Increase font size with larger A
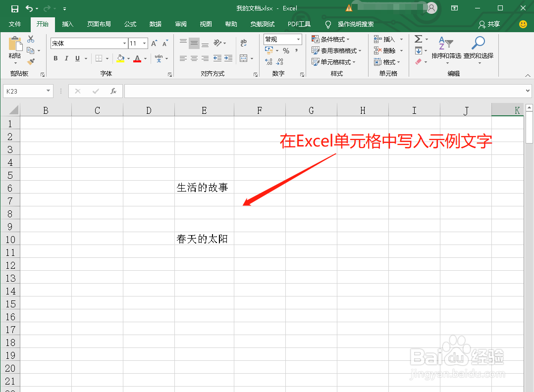This screenshot has width=534, height=392. [x=154, y=43]
